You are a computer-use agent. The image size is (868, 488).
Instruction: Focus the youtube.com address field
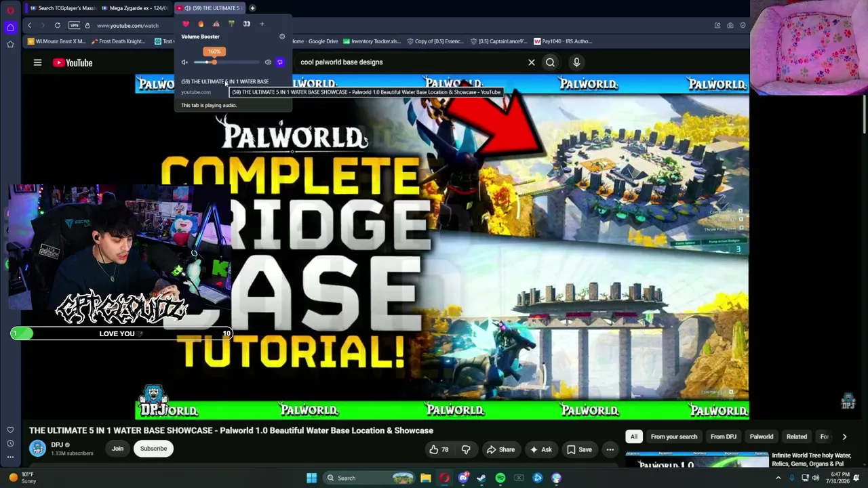(x=127, y=26)
